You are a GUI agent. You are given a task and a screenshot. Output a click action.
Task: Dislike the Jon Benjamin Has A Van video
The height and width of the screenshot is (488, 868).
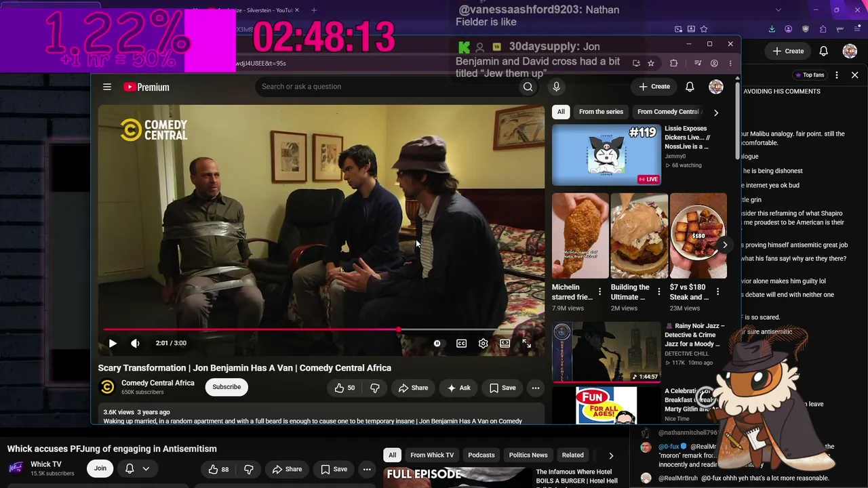click(x=375, y=388)
